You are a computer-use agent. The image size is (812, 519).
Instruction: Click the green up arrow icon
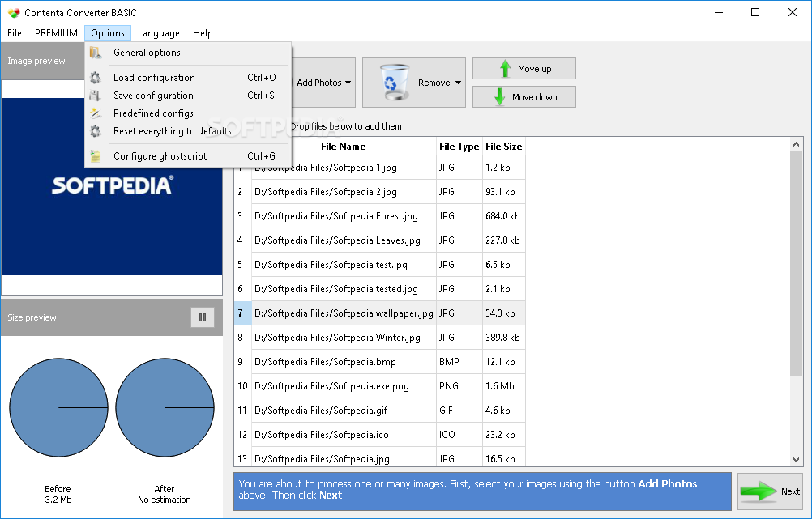[x=505, y=69]
